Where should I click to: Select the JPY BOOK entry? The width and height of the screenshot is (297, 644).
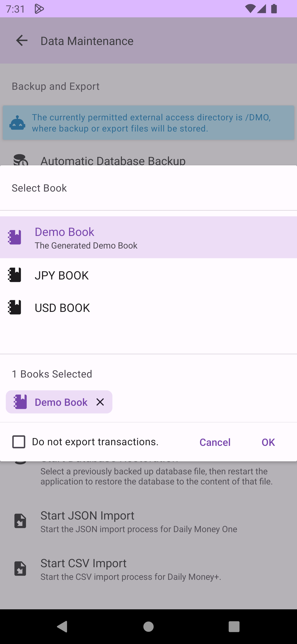pyautogui.click(x=148, y=275)
